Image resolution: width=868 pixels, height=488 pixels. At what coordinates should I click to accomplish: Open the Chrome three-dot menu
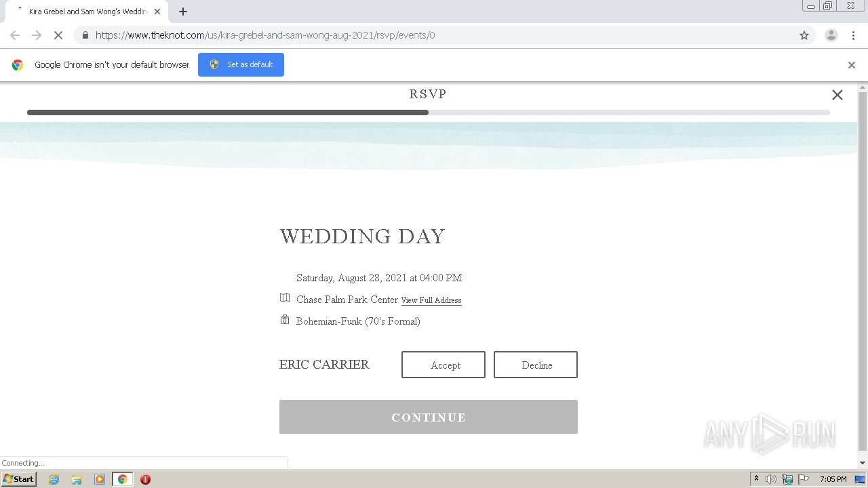click(854, 35)
